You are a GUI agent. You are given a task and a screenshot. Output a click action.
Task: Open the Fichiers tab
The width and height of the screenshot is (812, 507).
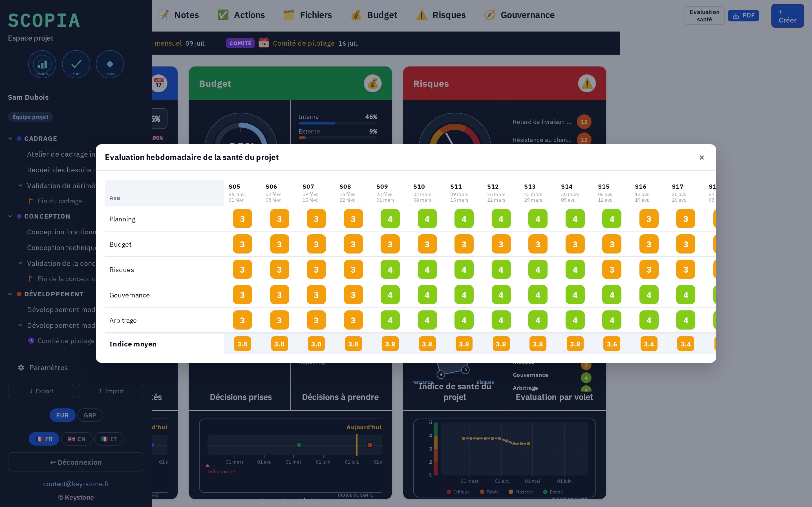308,15
